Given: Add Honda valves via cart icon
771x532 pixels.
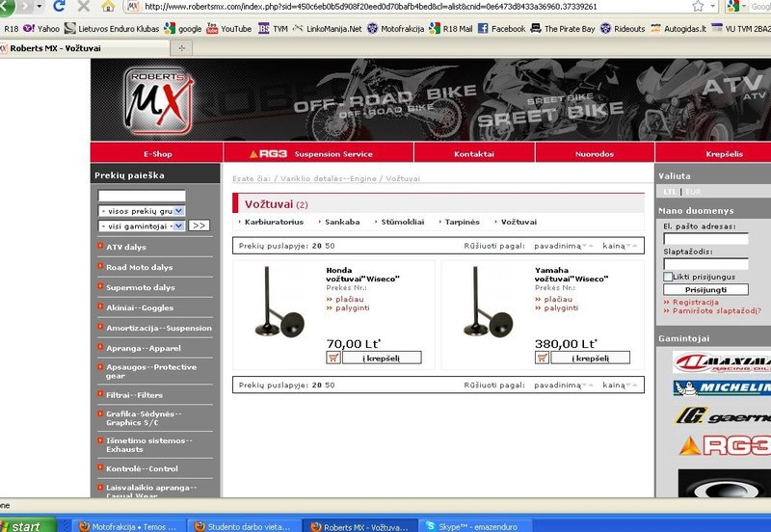Looking at the screenshot, I should (x=333, y=358).
